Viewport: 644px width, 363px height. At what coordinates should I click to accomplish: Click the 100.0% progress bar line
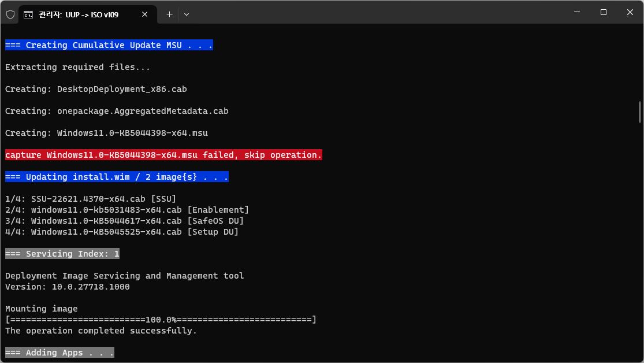pos(161,320)
